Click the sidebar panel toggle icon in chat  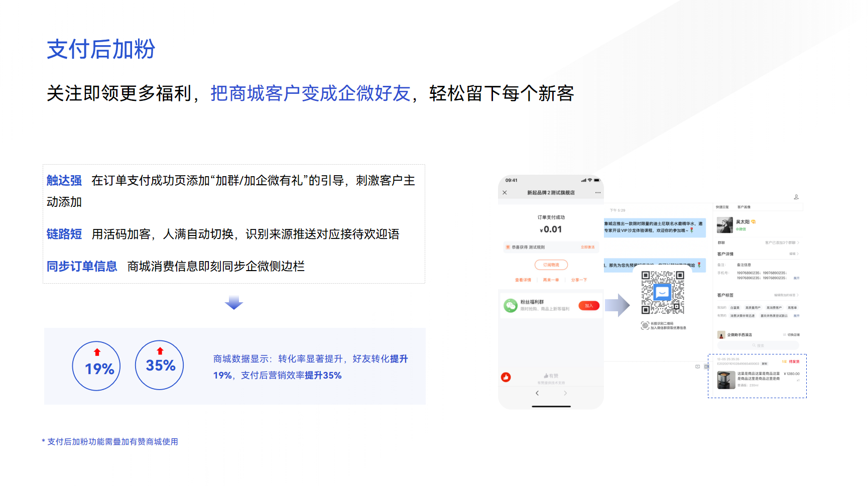click(706, 367)
